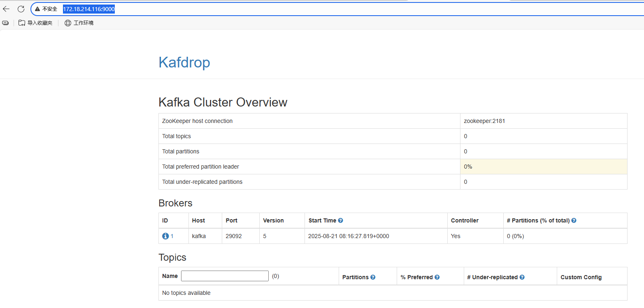Click the 不安全 security warning icon
The height and width of the screenshot is (308, 644).
(x=37, y=9)
